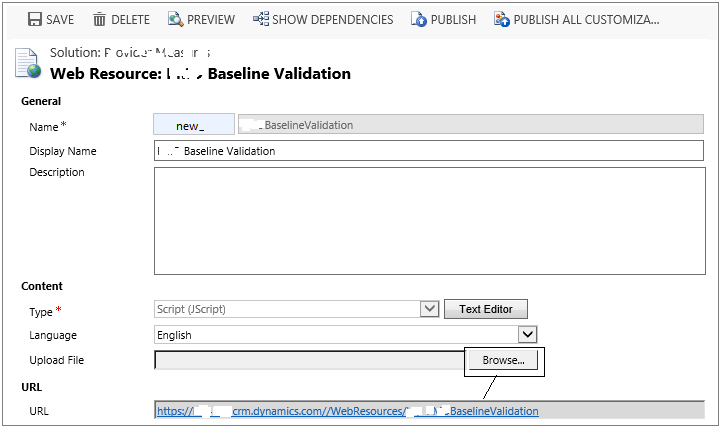
Task: Open the Script (JScript) type combo box
Action: pos(288,309)
